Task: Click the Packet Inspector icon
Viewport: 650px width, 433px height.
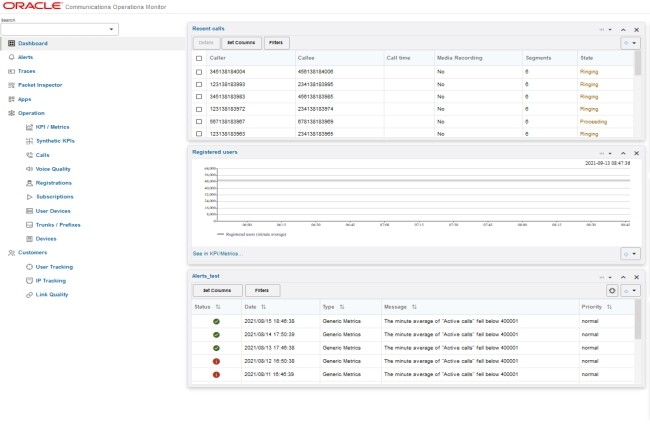Action: (x=12, y=85)
